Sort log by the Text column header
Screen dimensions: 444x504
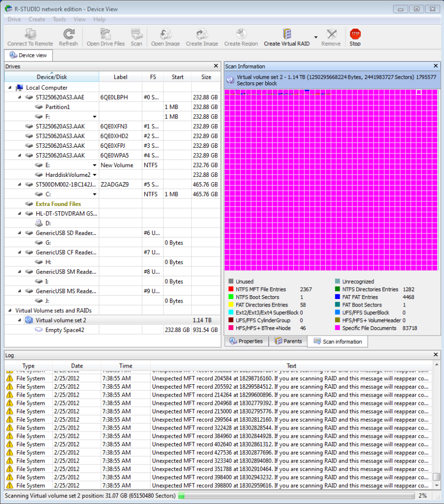click(x=291, y=366)
